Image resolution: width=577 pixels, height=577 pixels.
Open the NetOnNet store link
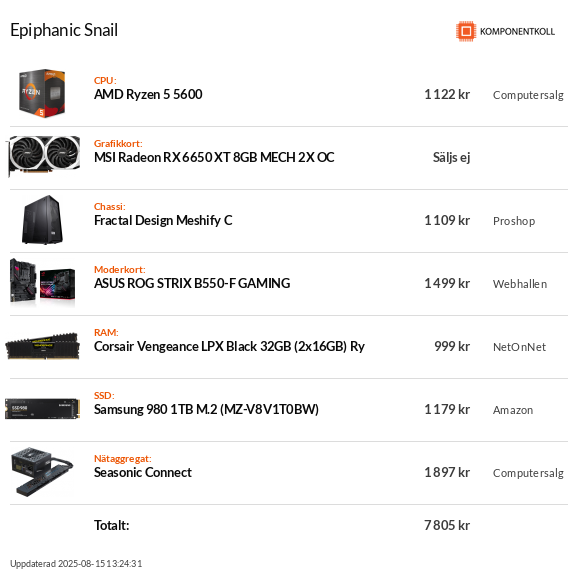click(519, 347)
